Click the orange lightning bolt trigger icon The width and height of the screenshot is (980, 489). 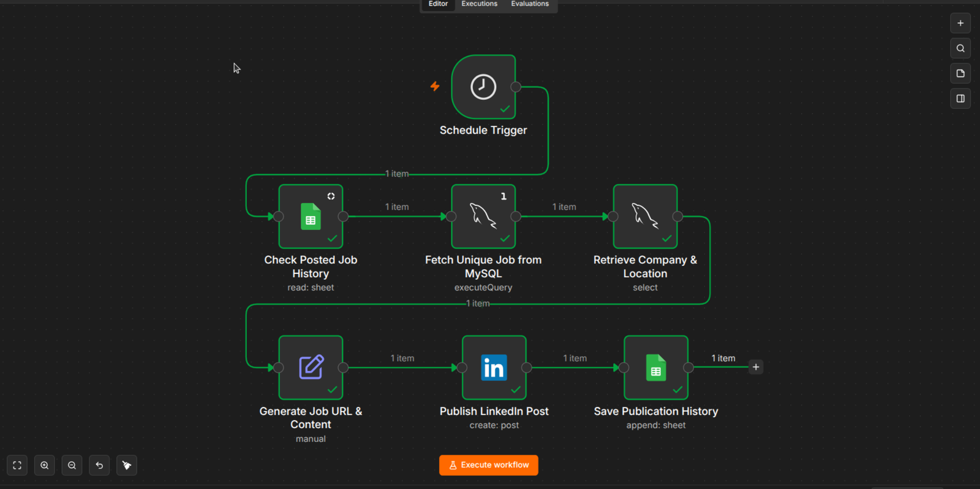pos(435,86)
